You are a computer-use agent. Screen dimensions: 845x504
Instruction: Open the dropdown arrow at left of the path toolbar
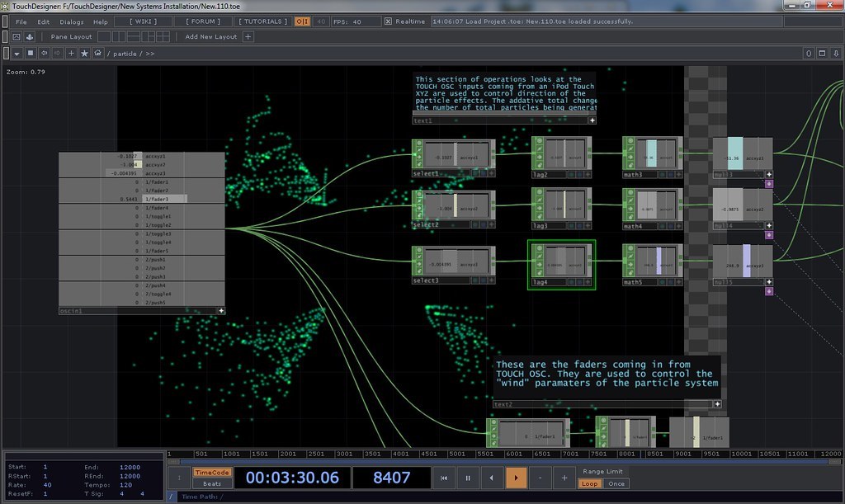pyautogui.click(x=17, y=53)
